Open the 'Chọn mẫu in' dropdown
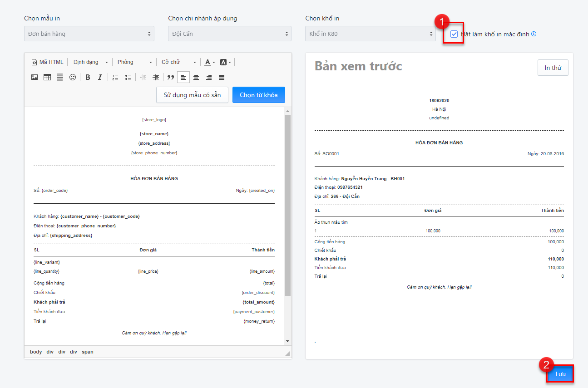The height and width of the screenshot is (388, 588). tap(89, 34)
